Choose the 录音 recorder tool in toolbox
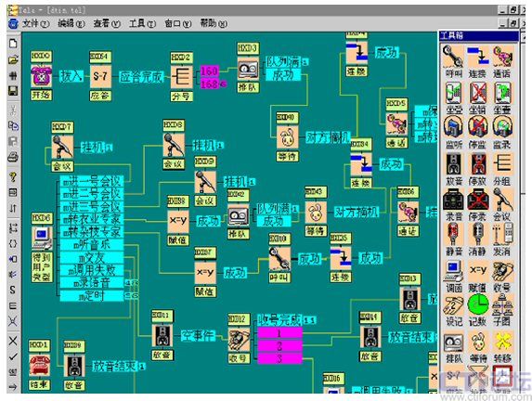This screenshot has width=532, height=401. 453,203
